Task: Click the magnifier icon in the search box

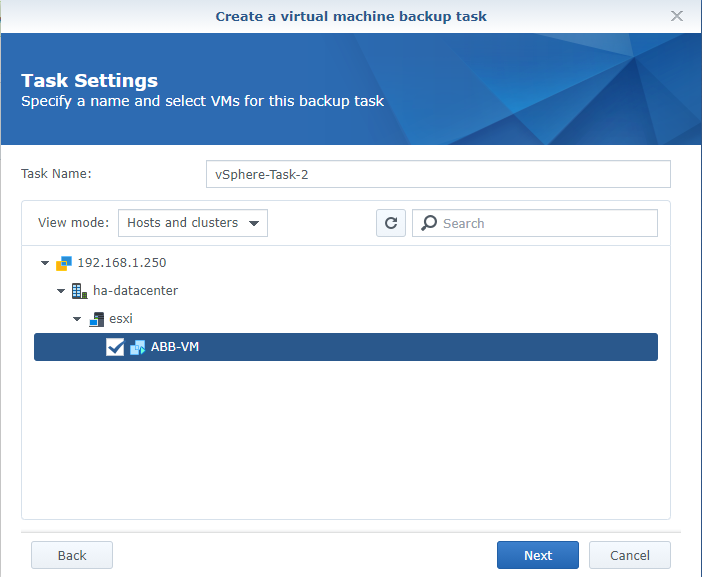Action: (x=428, y=223)
